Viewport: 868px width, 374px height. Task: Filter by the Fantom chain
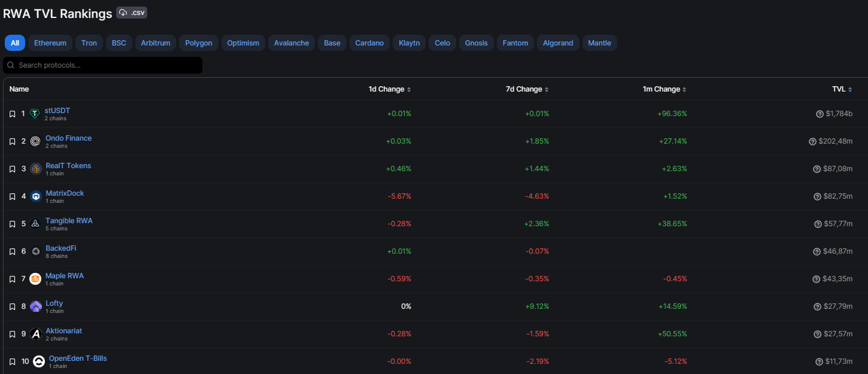(515, 43)
